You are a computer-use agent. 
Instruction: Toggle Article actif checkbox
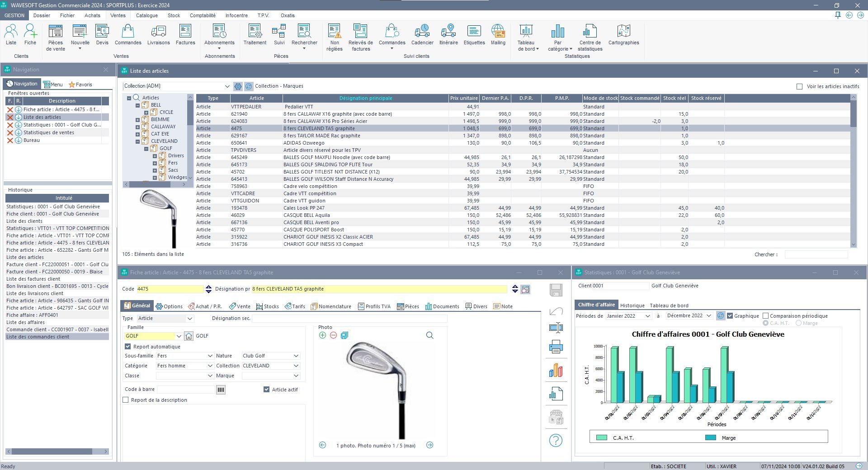coord(267,390)
